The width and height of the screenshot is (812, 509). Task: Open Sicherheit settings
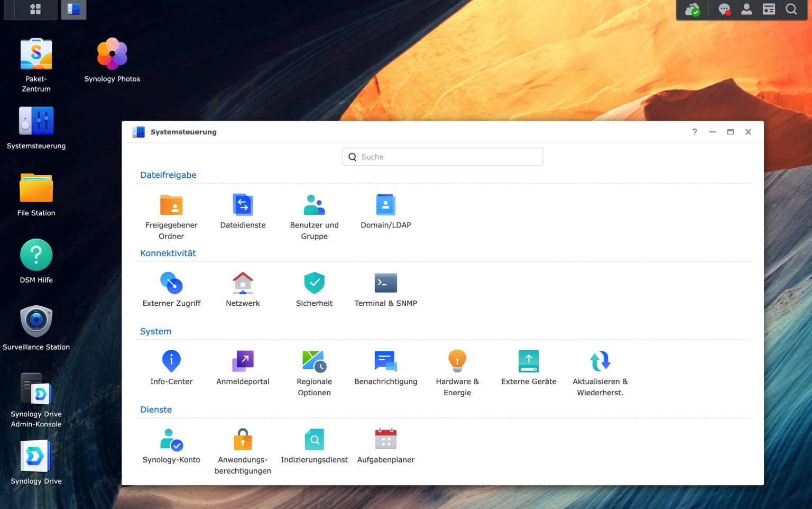(x=314, y=290)
